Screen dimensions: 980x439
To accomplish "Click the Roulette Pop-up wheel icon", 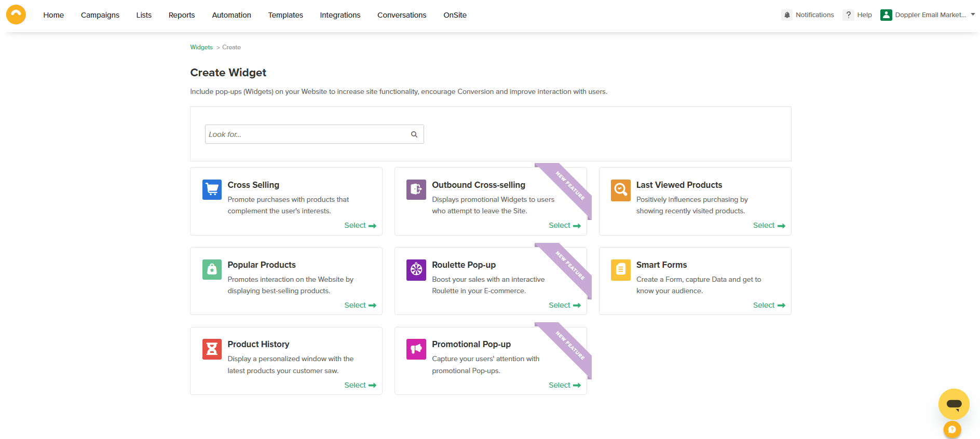I will coord(416,269).
